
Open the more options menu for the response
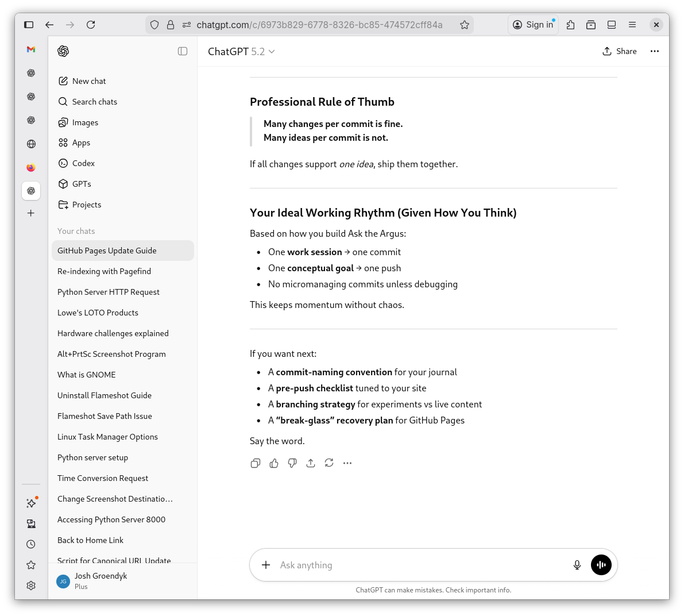(347, 463)
